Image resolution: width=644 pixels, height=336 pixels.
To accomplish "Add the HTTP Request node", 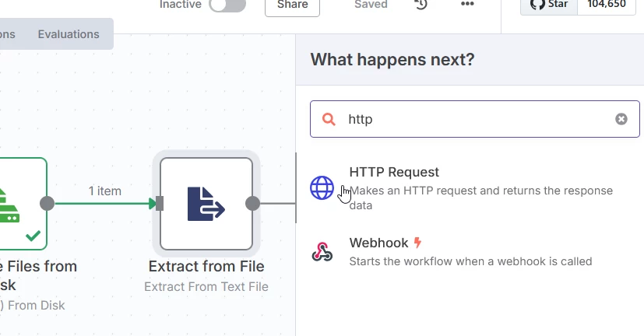I will [x=394, y=173].
